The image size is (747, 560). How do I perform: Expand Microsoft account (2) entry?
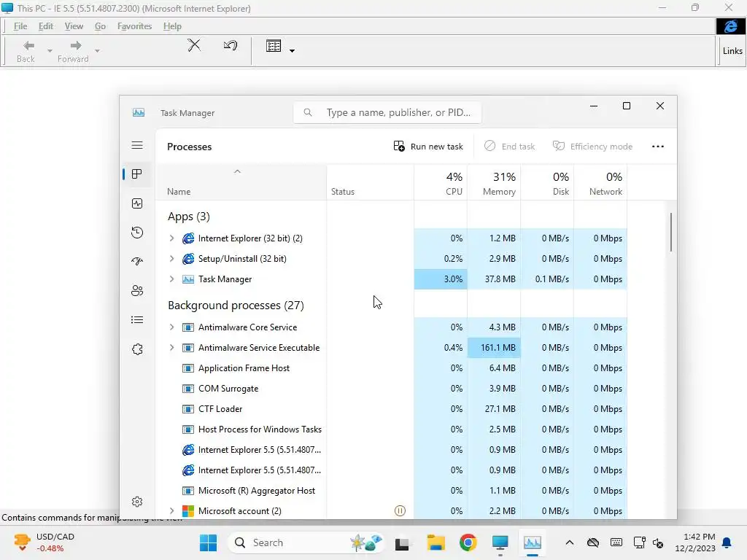click(171, 511)
